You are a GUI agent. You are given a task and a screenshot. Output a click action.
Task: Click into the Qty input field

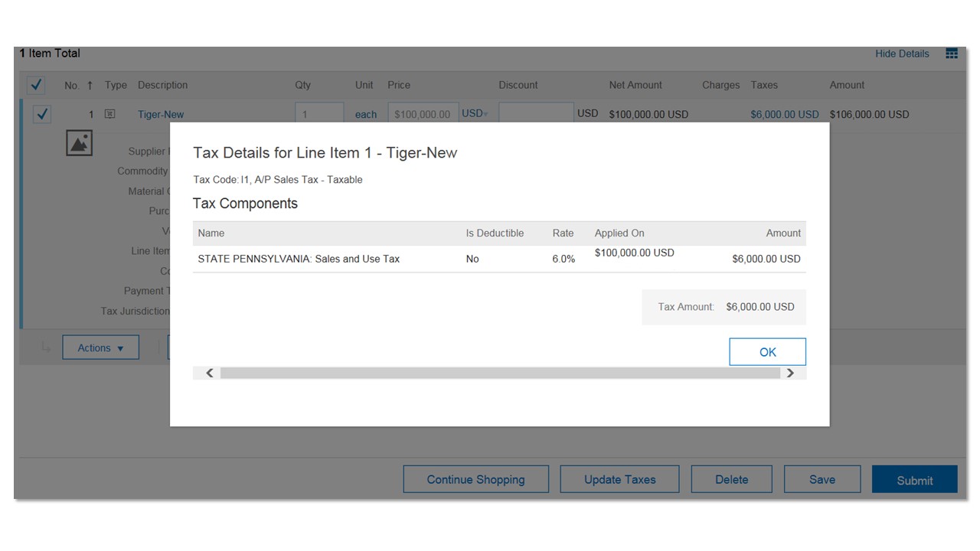318,114
